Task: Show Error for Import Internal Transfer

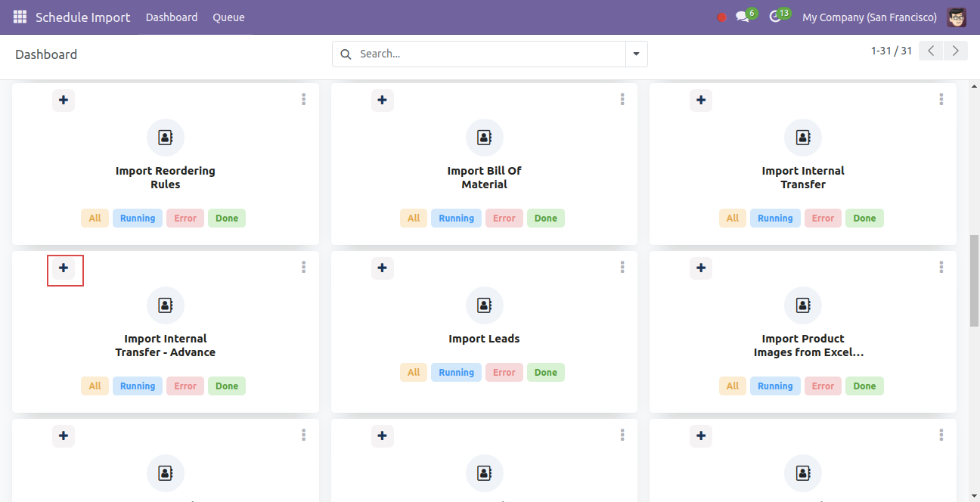Action: click(823, 218)
